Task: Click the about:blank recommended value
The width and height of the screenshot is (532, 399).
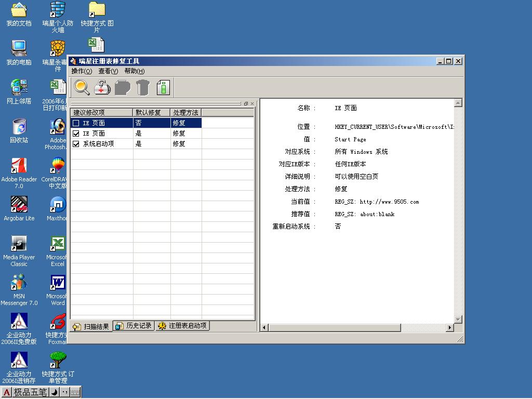Action: pyautogui.click(x=377, y=214)
